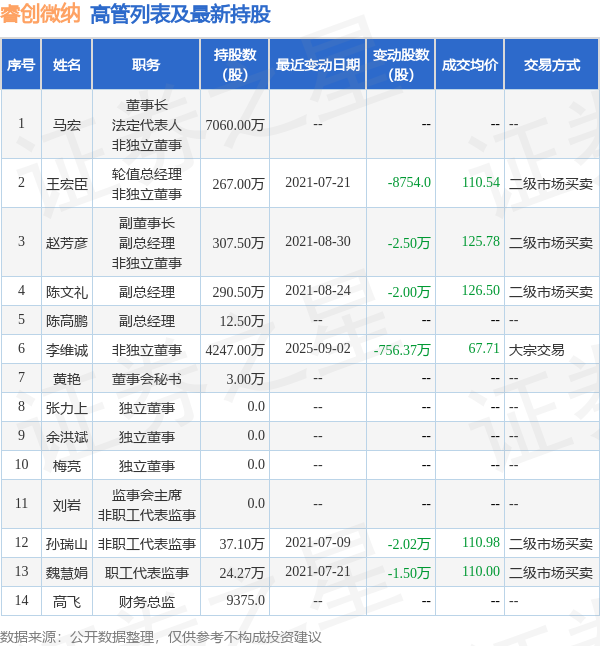Select the name 高飞
This screenshot has height=646, width=600.
[66, 602]
